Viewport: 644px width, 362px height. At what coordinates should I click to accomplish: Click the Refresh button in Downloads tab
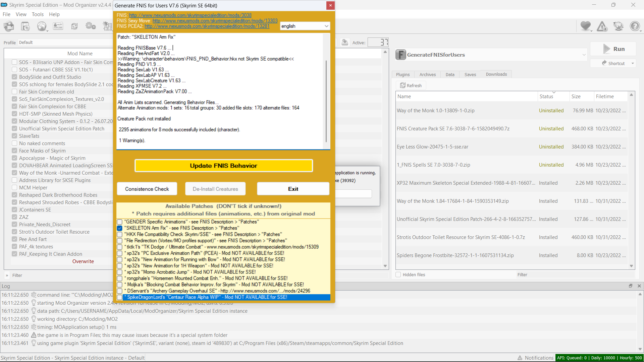[411, 85]
